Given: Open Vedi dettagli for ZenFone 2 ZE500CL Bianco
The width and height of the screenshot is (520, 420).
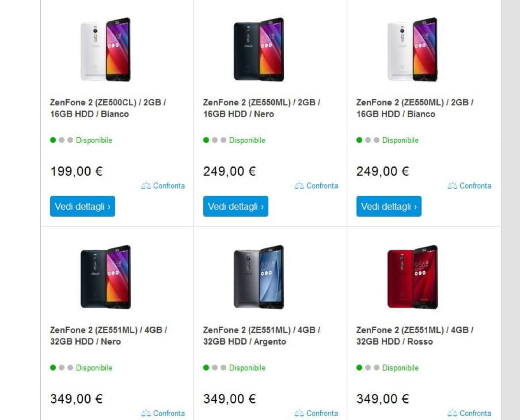Looking at the screenshot, I should pyautogui.click(x=82, y=206).
